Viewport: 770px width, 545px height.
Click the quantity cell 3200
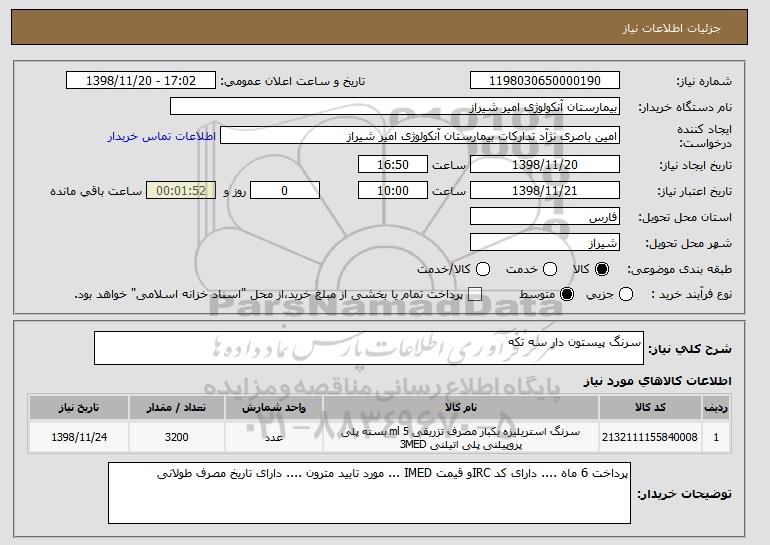click(177, 437)
